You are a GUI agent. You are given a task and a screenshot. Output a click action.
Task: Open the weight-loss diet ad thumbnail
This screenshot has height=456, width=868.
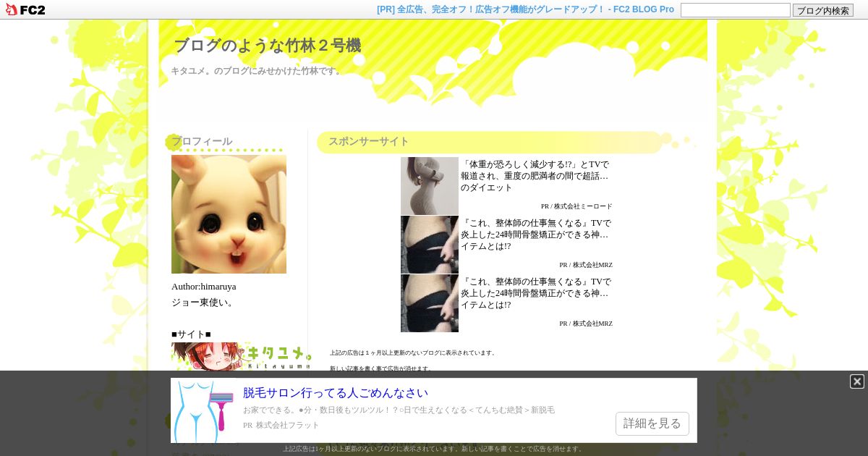(430, 186)
